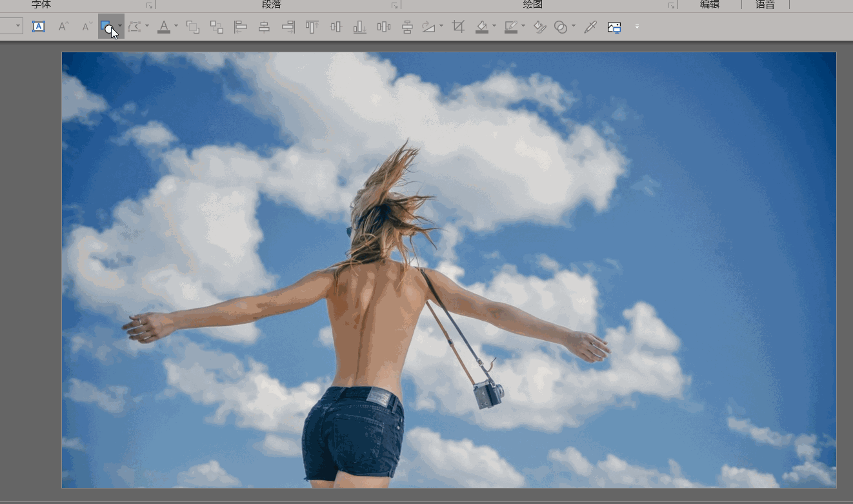Click the paintbrush icon beside outline dropdown
The width and height of the screenshot is (853, 504).
pyautogui.click(x=540, y=26)
